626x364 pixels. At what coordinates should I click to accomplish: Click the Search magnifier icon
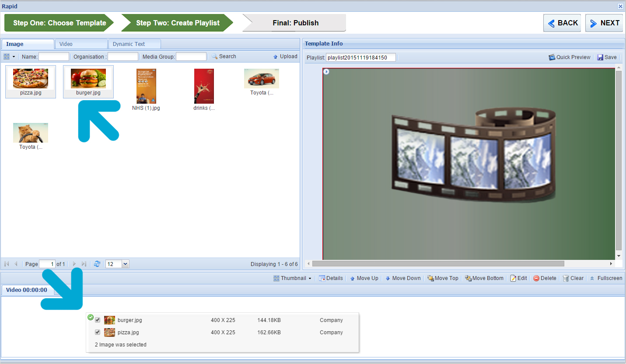tap(215, 56)
